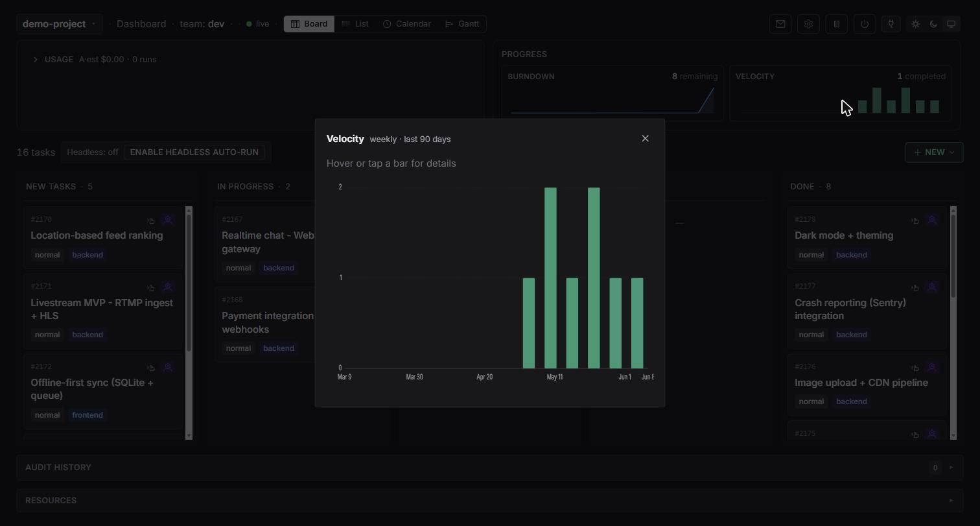Screen dimensions: 980x526
Task: Open the mail inbox icon
Action: 780,24
